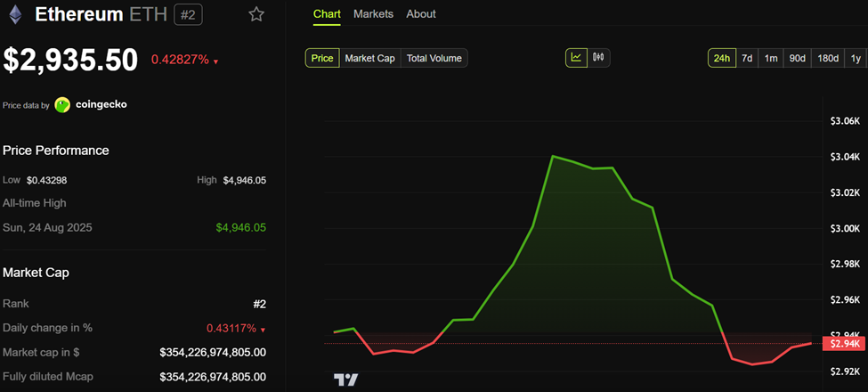Click the $3.02K axis label
868x392 pixels.
tap(845, 192)
